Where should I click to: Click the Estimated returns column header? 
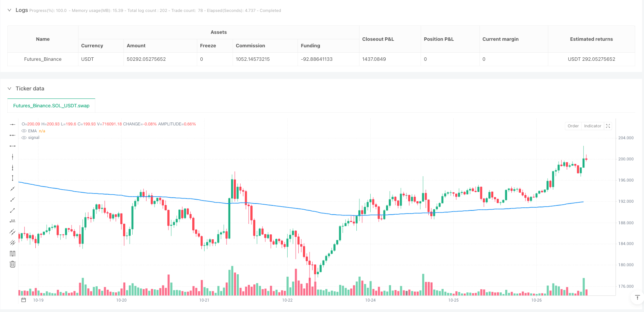591,39
